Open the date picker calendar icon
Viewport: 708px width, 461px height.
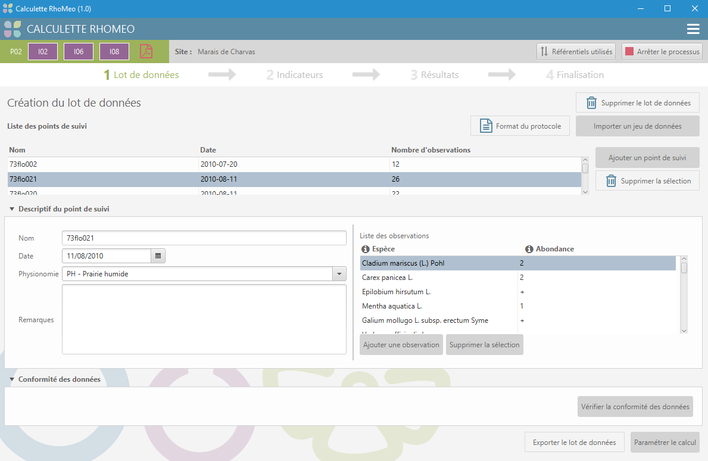[x=158, y=256]
